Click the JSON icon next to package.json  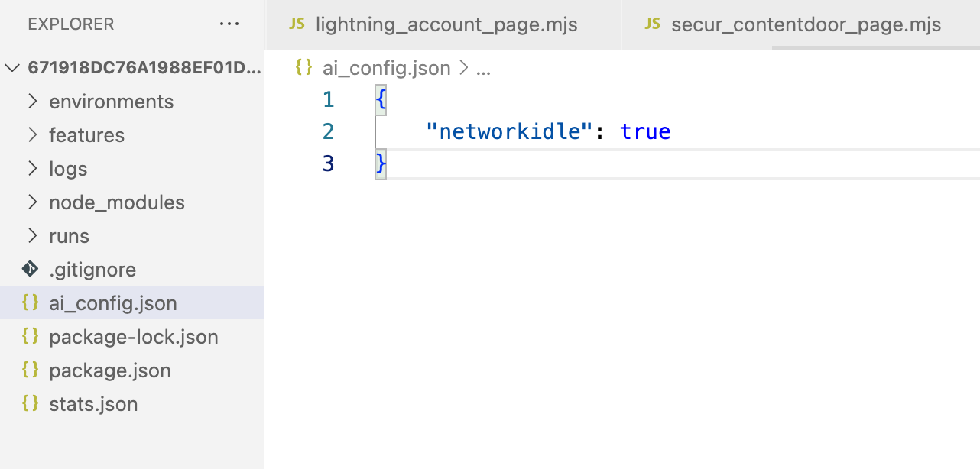[31, 370]
